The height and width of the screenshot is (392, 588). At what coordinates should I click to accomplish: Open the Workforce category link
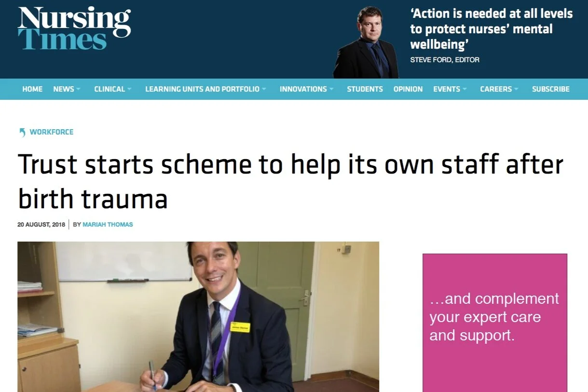tap(52, 132)
